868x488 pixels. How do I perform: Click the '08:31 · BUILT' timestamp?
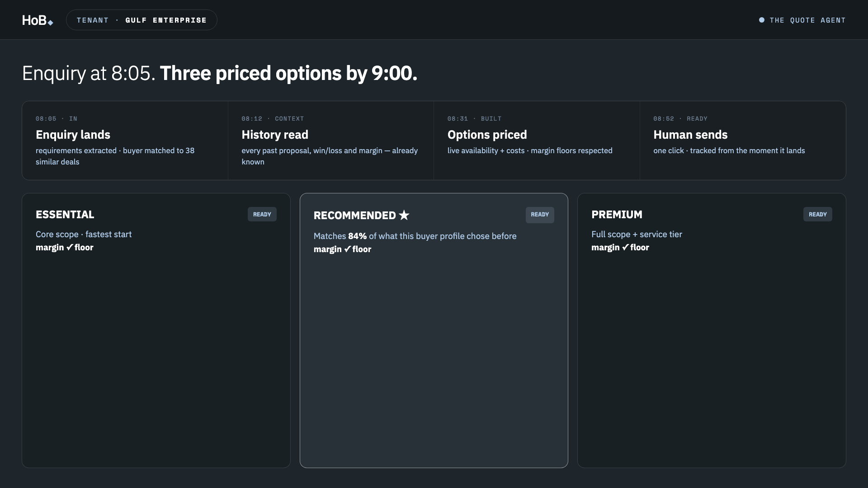click(x=474, y=119)
